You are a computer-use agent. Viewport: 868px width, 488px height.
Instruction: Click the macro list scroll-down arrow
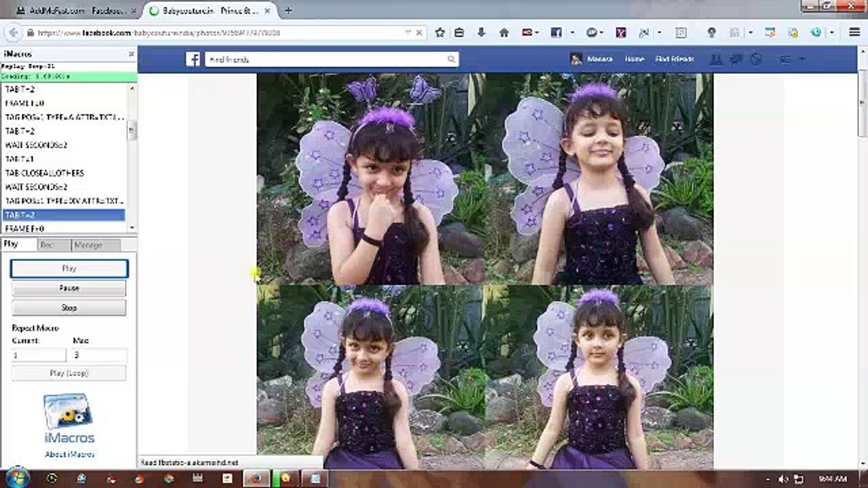pos(132,228)
